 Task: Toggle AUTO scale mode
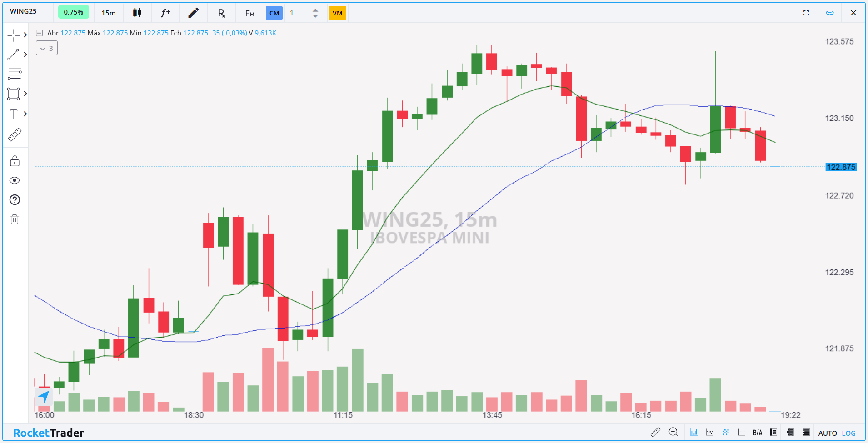(828, 433)
